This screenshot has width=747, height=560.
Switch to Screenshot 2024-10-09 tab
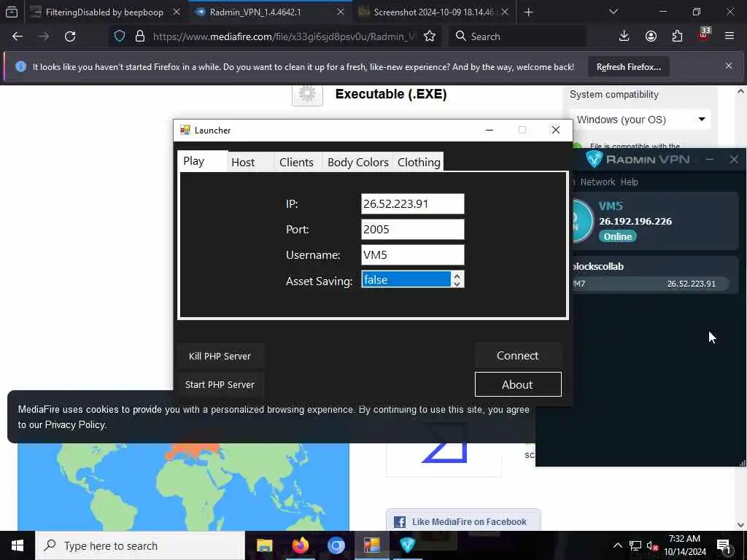[433, 12]
